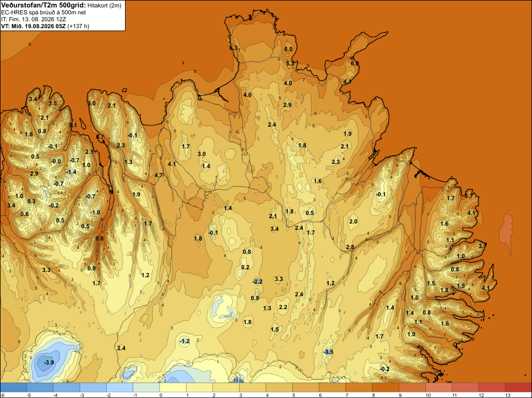The height and width of the screenshot is (398, 532).
Task: Click the -3.5 temperature label
Action: (x=328, y=352)
